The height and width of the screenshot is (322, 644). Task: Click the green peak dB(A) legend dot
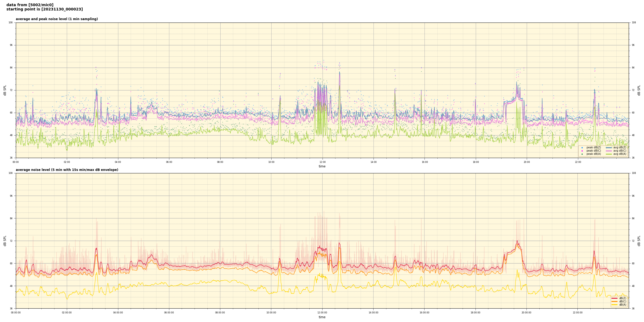(x=582, y=154)
